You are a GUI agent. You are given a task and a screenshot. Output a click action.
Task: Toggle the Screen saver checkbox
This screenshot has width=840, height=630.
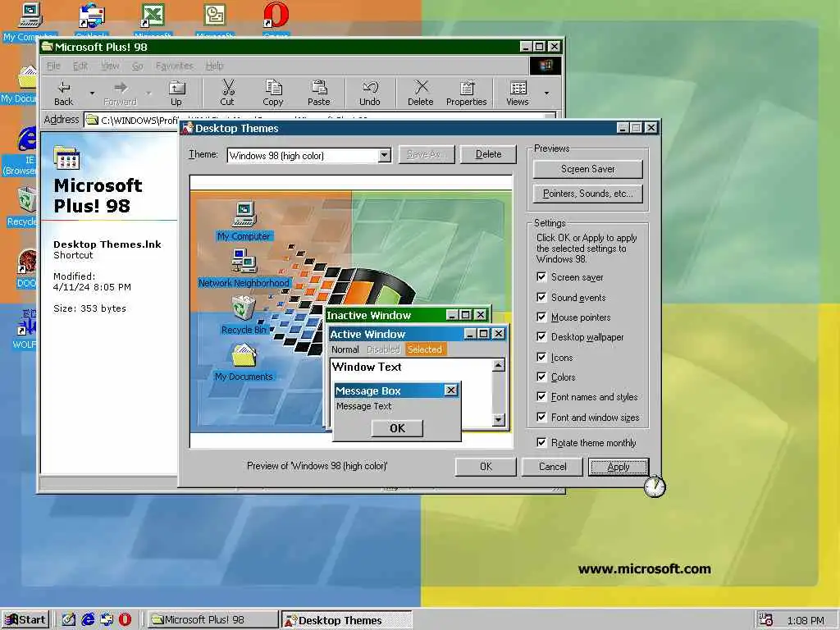pos(541,277)
